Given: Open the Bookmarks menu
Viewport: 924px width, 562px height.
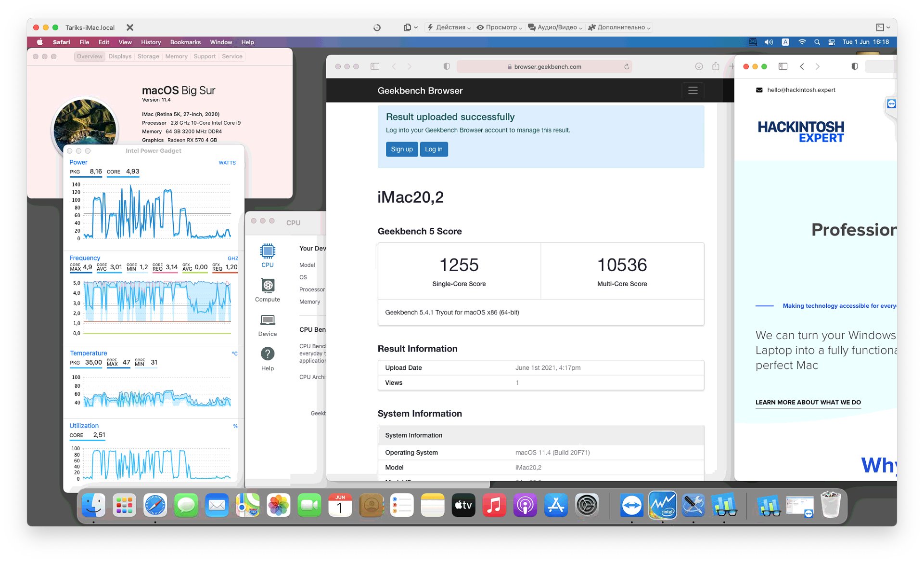Looking at the screenshot, I should (x=185, y=42).
